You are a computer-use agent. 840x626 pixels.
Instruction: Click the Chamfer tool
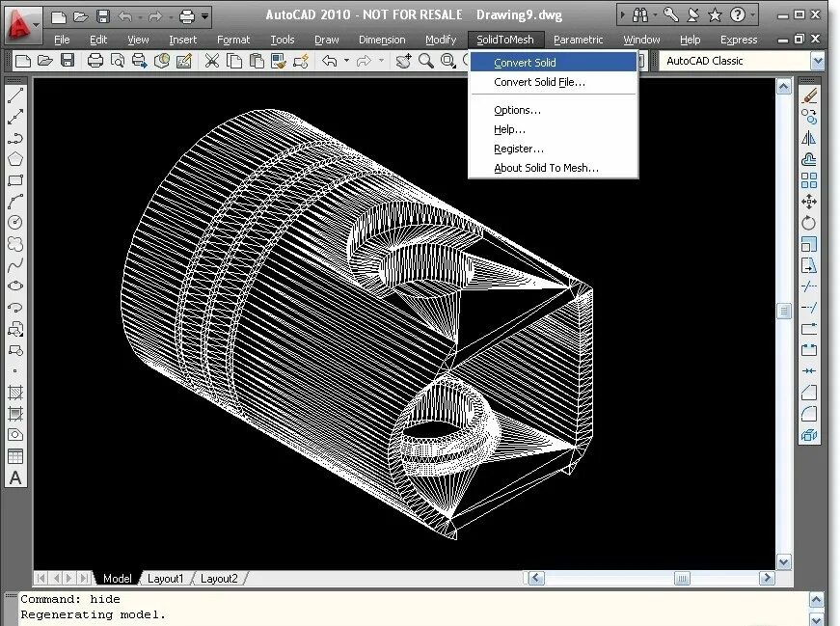pos(809,393)
